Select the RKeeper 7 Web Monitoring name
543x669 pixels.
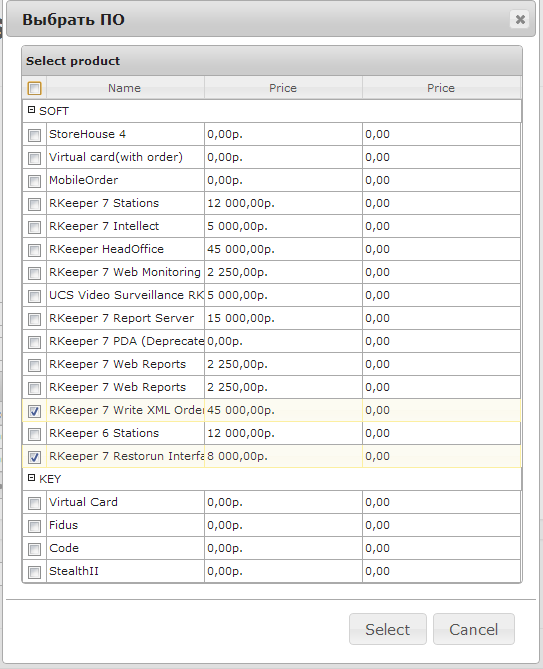(125, 273)
